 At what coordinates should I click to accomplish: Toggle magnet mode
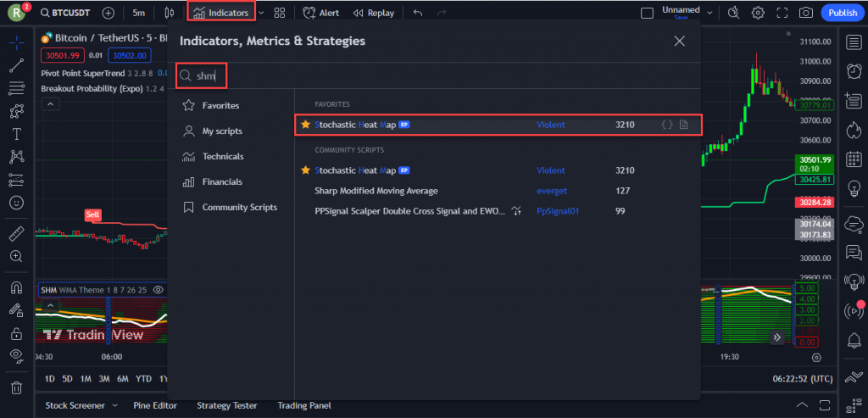tap(17, 287)
